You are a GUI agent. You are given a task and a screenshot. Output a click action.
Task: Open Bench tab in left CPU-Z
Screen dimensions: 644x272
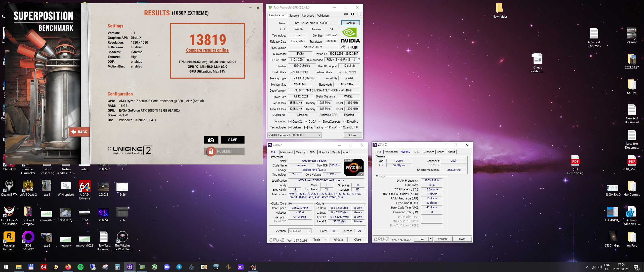click(336, 152)
